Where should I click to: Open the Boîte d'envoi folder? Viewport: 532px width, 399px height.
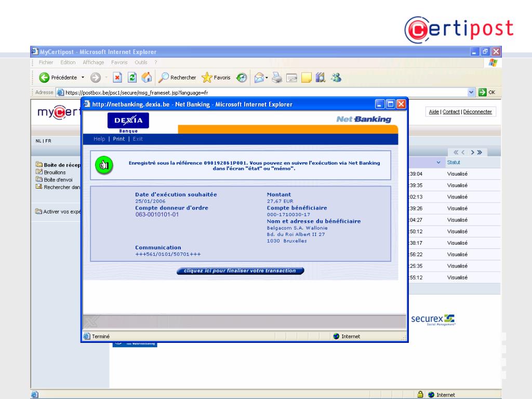(54, 180)
